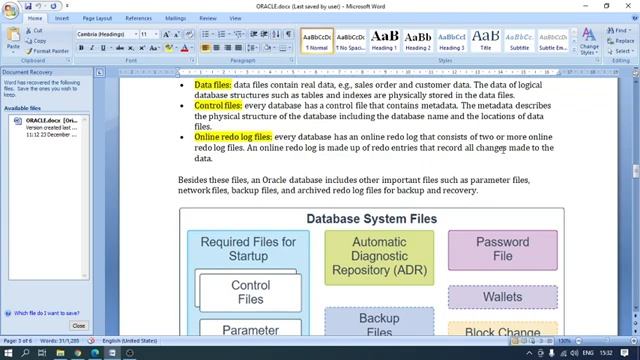Click the Words count in status bar
The width and height of the screenshot is (640, 360).
60,341
